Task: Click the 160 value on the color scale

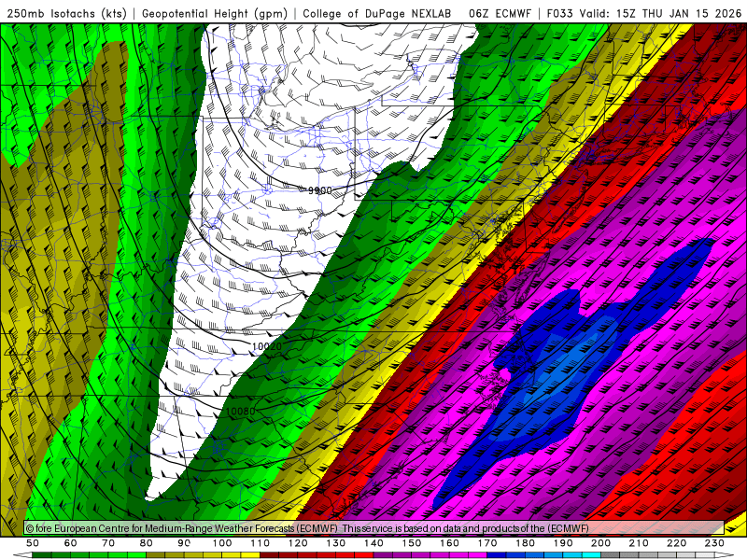Action: click(449, 543)
